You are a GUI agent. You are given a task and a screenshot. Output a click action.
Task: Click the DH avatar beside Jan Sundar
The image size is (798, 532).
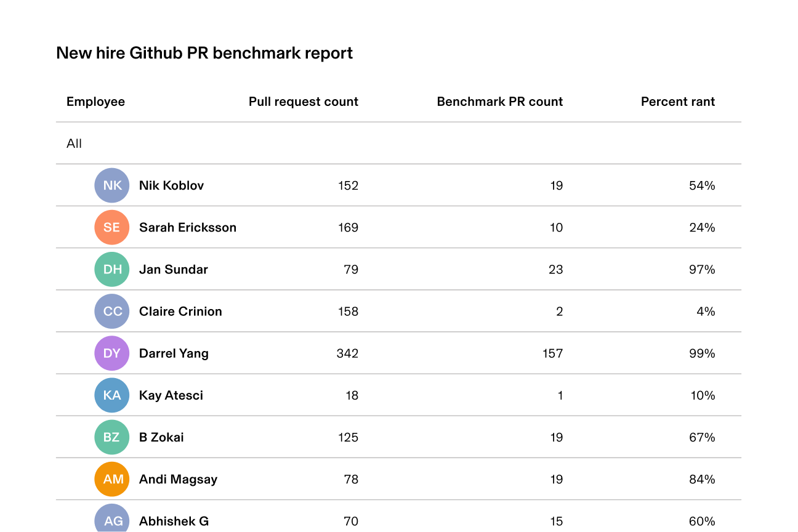click(112, 269)
